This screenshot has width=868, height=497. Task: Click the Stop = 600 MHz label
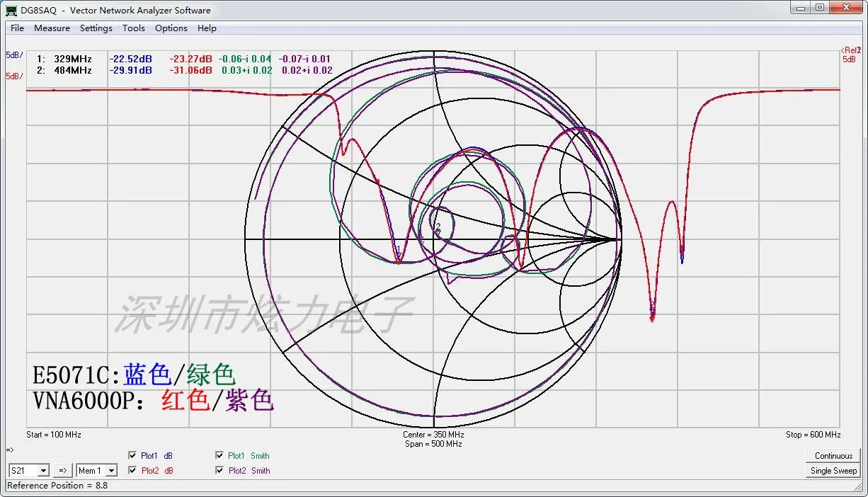[x=813, y=435]
